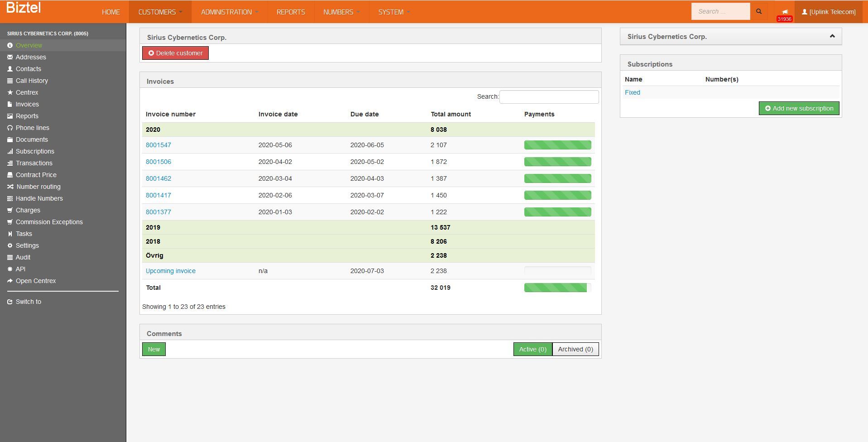
Task: Click payment progress bar for invoice 8001506
Action: pyautogui.click(x=557, y=162)
